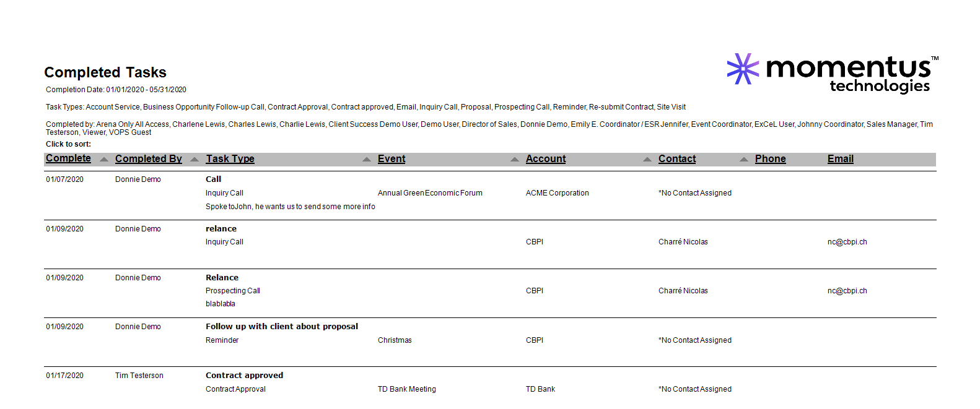The width and height of the screenshot is (980, 409).
Task: Click the ACME Corporation account
Action: [x=558, y=193]
